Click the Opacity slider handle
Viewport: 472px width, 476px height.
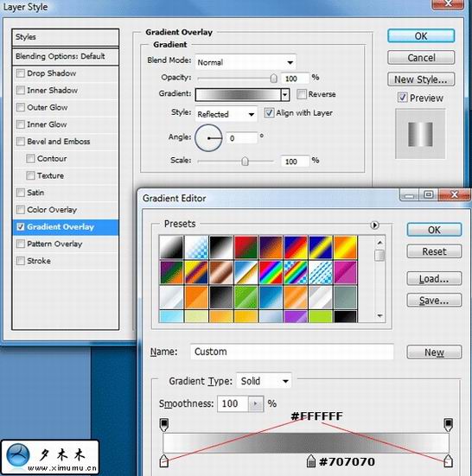(274, 79)
